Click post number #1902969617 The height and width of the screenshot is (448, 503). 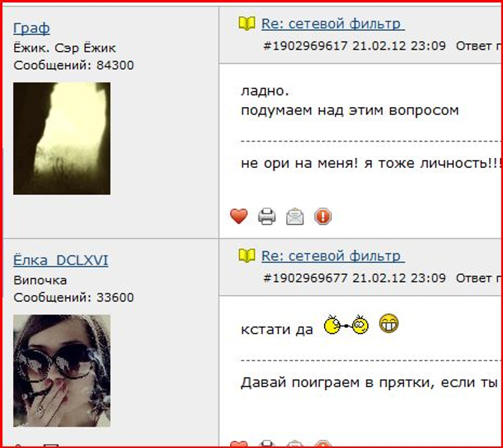pyautogui.click(x=306, y=46)
